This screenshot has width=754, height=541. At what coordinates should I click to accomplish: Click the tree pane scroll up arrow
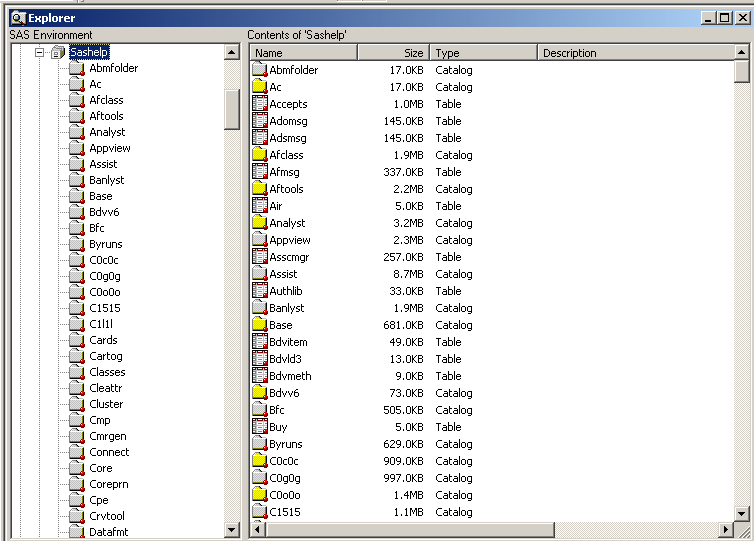pyautogui.click(x=232, y=52)
